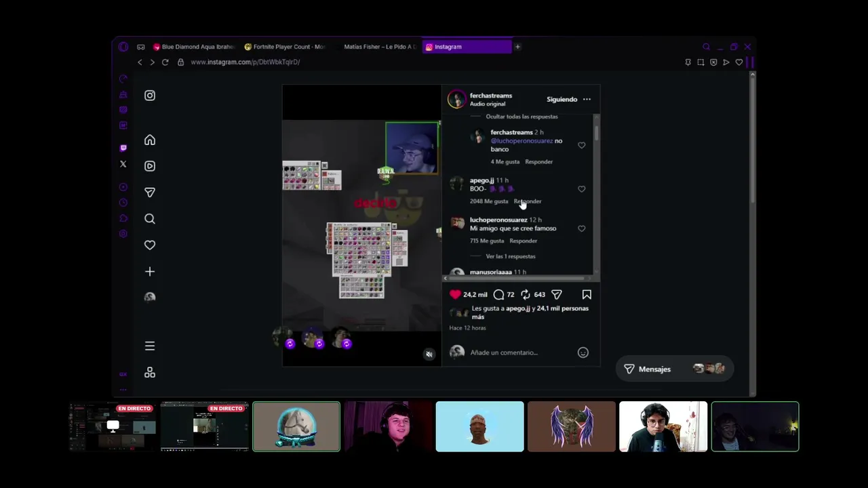Switch to the Fortnite Player Count tab
The height and width of the screenshot is (488, 868).
(285, 47)
